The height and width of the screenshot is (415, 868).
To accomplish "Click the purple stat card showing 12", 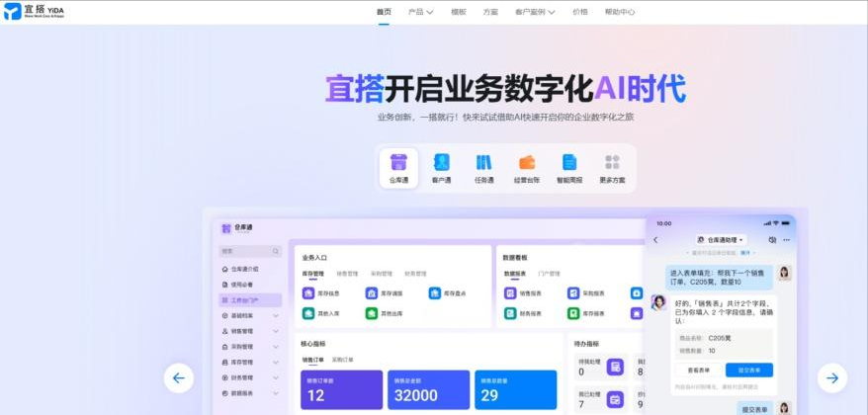I will click(x=341, y=390).
